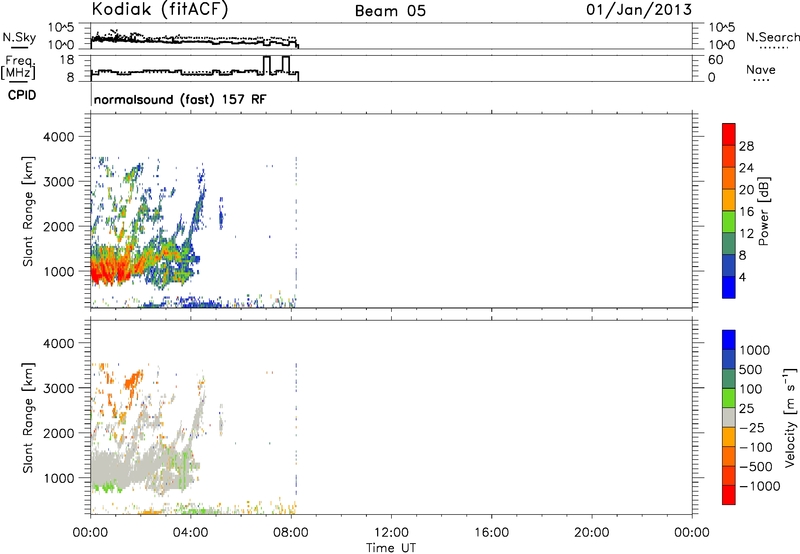Click the 3000 km tick on power panel

pyautogui.click(x=59, y=182)
